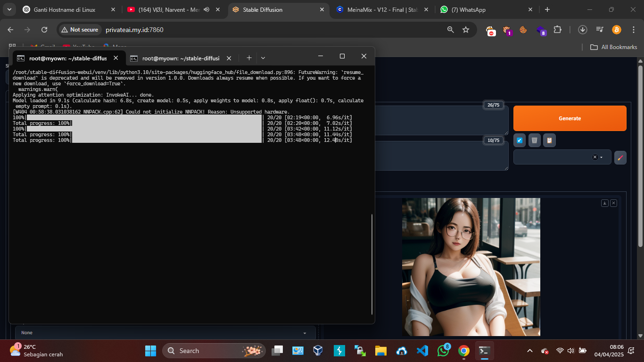Click the terminal window scrollbar
This screenshot has height=362, width=644.
(372, 264)
